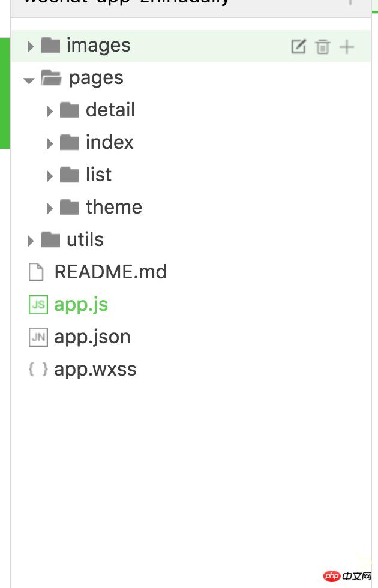Expand the utils folder arrow

(30, 241)
